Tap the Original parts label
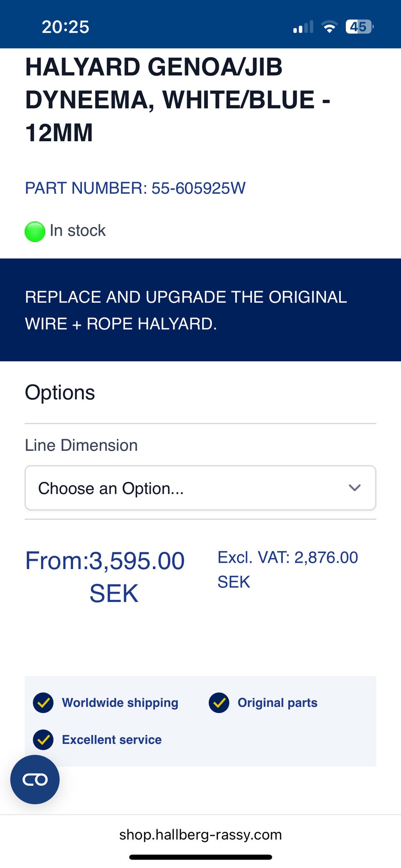This screenshot has width=401, height=868. pos(277,703)
